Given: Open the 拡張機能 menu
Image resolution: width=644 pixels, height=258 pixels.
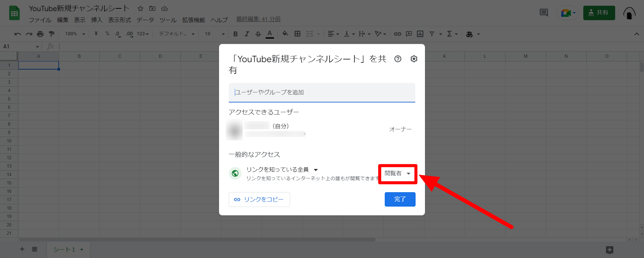Looking at the screenshot, I should (194, 20).
